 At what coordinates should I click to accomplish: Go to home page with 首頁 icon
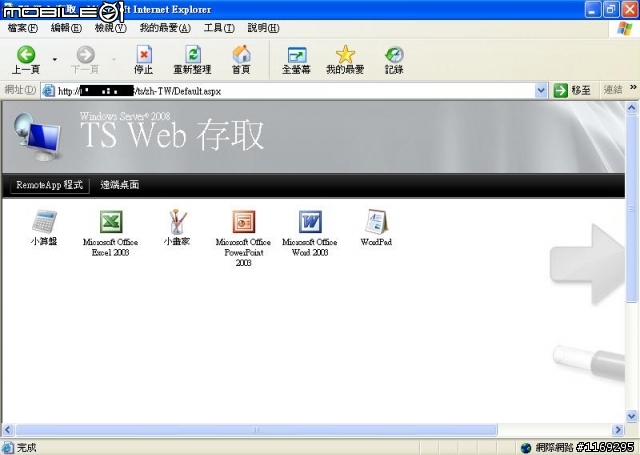[x=241, y=60]
